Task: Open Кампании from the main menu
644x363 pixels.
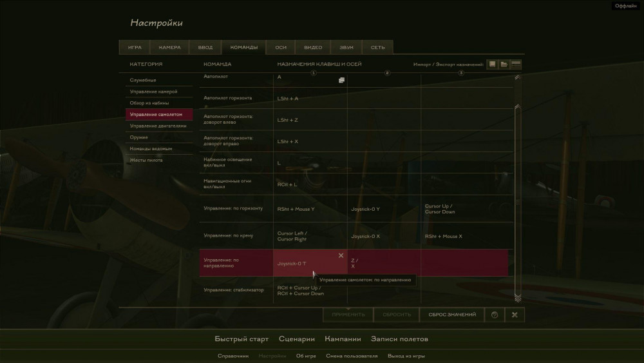Action: [343, 339]
